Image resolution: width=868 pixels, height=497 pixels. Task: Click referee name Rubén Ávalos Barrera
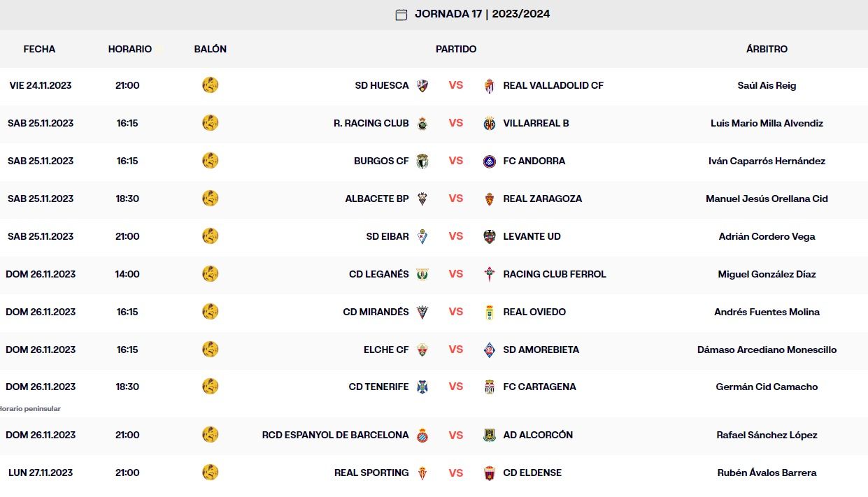click(x=767, y=473)
